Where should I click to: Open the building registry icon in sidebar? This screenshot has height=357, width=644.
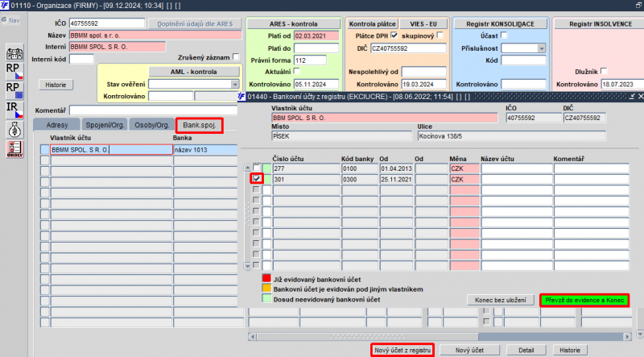point(14,53)
